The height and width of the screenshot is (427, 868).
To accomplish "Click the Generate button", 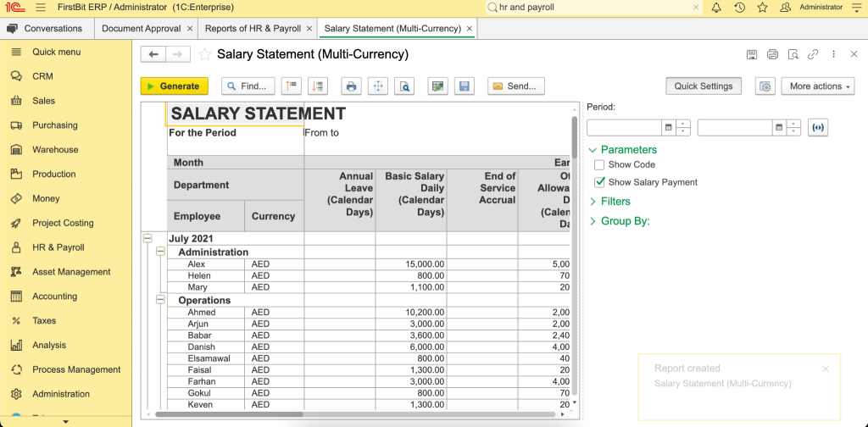I will click(175, 86).
